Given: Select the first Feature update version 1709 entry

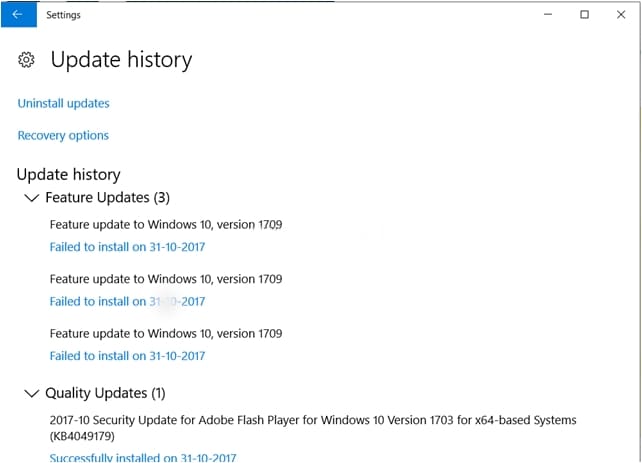Looking at the screenshot, I should coord(165,225).
